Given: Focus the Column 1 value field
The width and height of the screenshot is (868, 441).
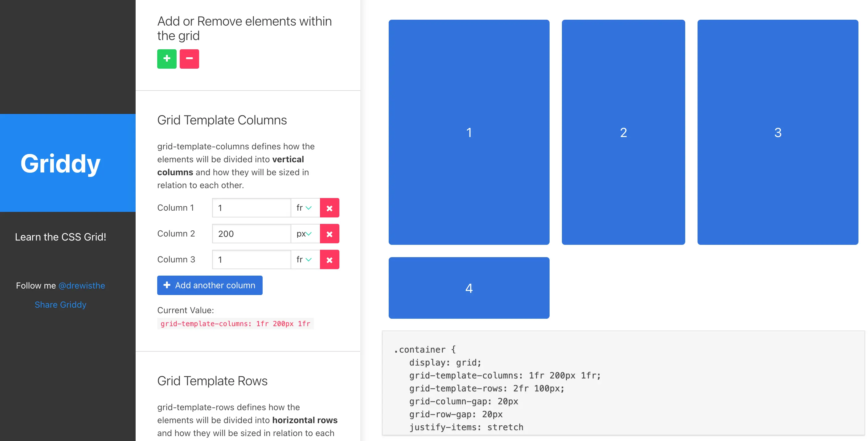Looking at the screenshot, I should point(251,208).
